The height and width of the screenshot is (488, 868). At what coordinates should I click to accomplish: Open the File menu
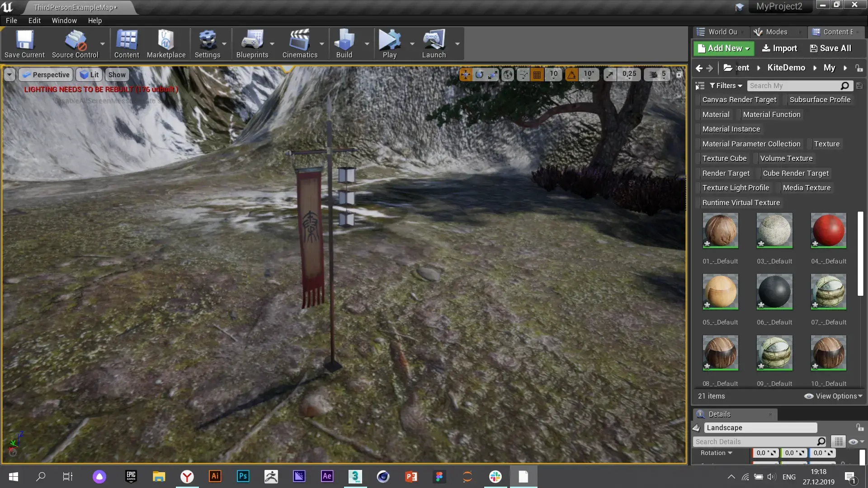(x=11, y=21)
